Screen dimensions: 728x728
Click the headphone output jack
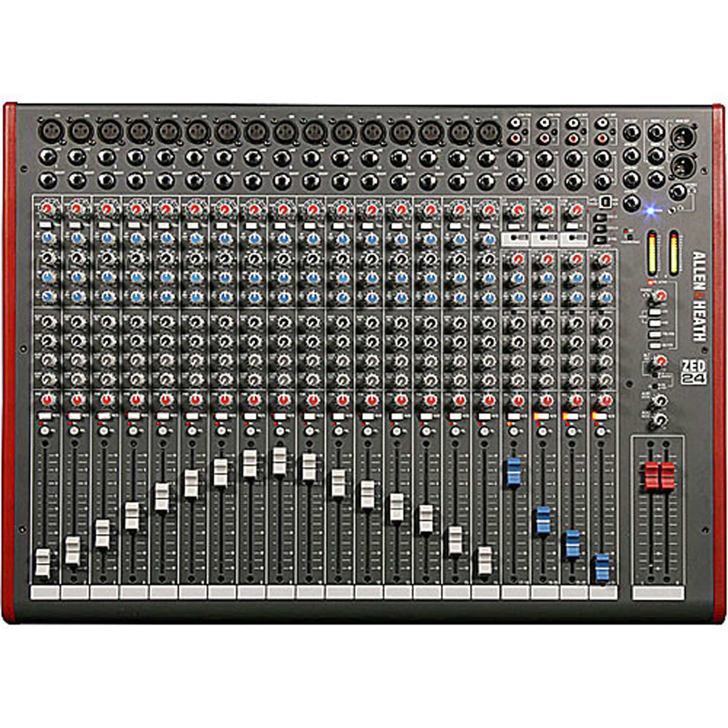(677, 193)
